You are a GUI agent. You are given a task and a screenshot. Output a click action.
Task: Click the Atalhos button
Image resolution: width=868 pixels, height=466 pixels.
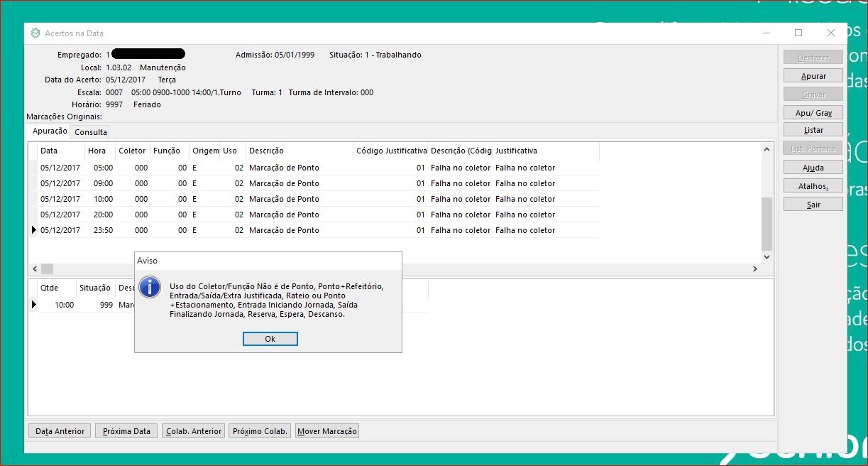coord(813,186)
